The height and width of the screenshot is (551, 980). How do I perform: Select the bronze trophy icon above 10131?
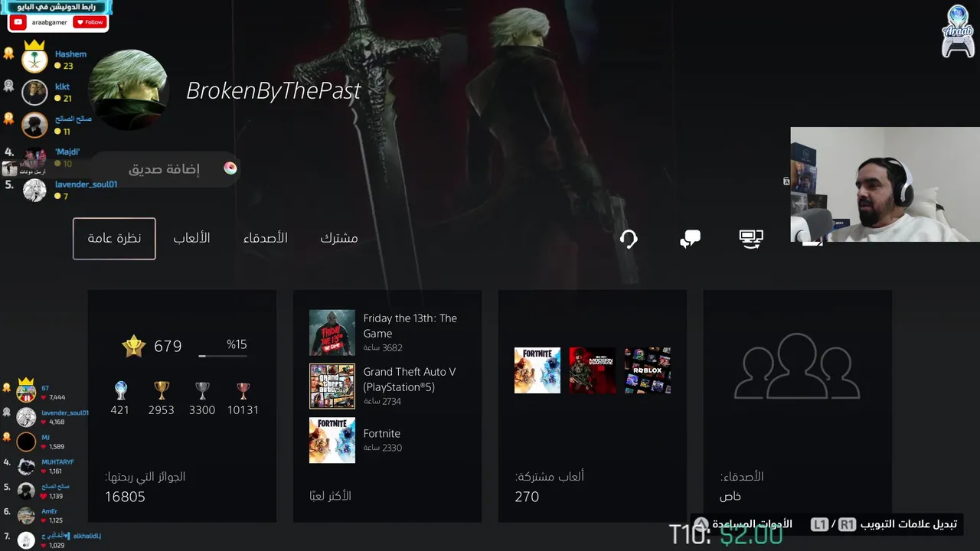click(x=243, y=391)
